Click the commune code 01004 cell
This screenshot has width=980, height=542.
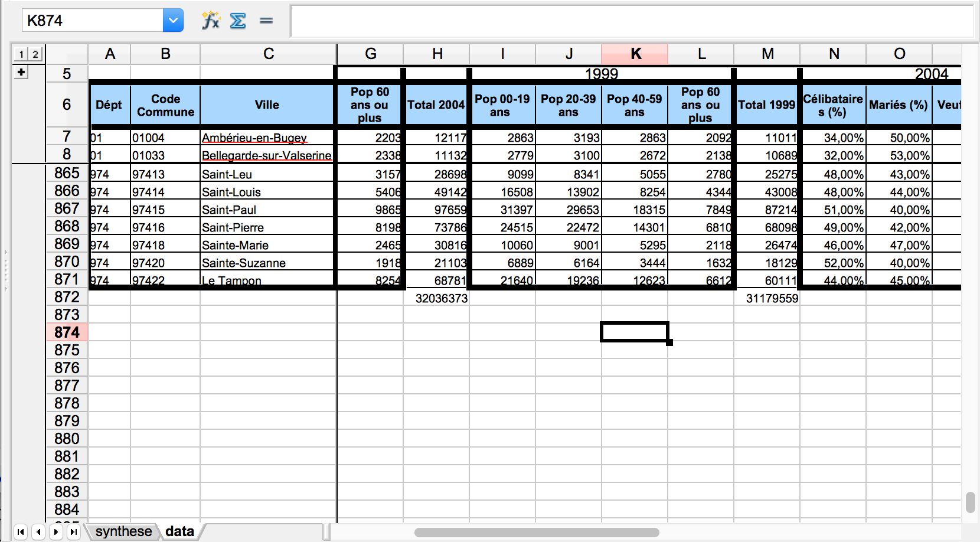tap(165, 138)
